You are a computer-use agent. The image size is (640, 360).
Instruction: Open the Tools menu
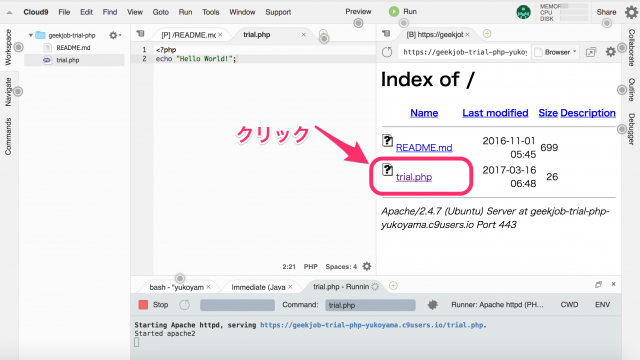211,12
